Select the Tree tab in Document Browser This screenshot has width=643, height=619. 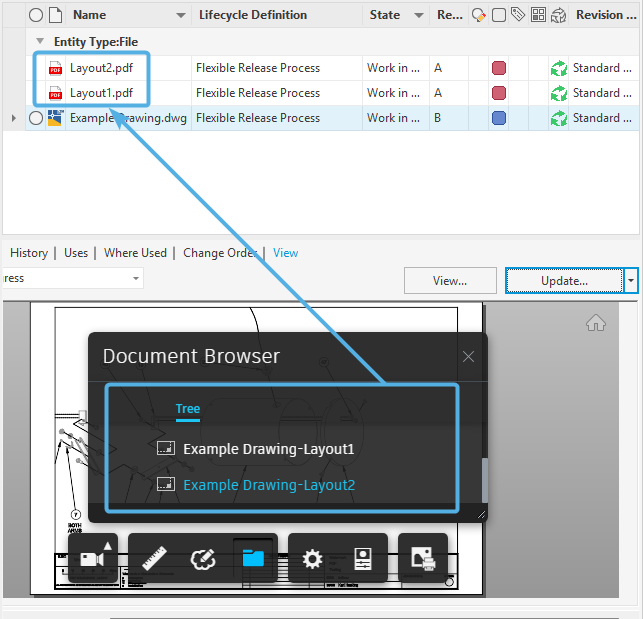pos(188,409)
